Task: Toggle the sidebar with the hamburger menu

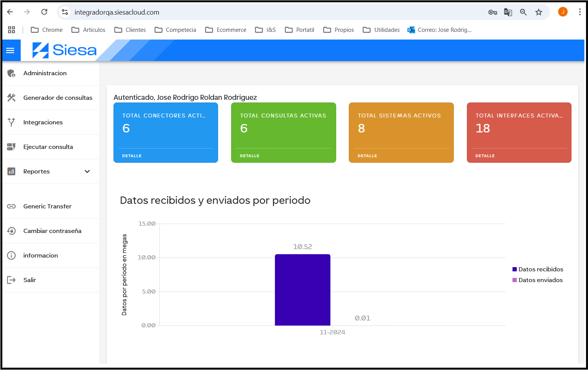Action: [10, 50]
